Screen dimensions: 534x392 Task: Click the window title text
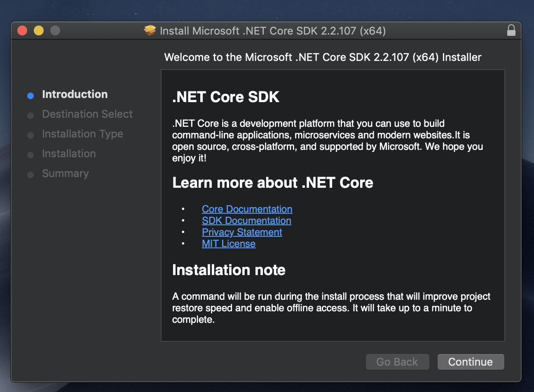[272, 31]
